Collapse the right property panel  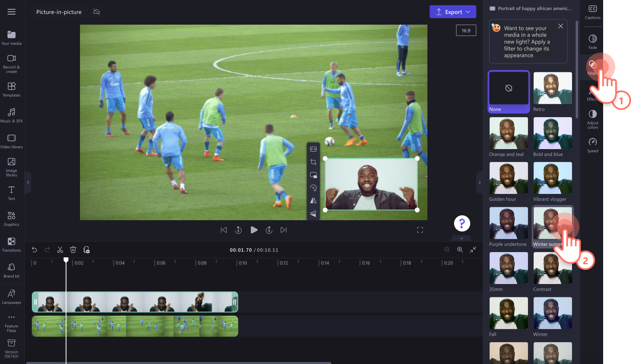[480, 183]
